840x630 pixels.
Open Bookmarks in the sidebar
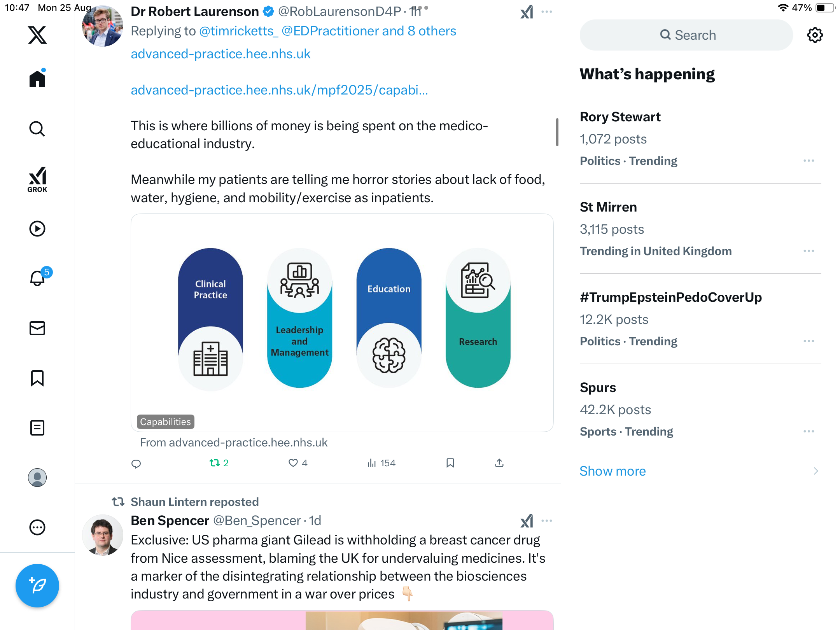pyautogui.click(x=37, y=378)
